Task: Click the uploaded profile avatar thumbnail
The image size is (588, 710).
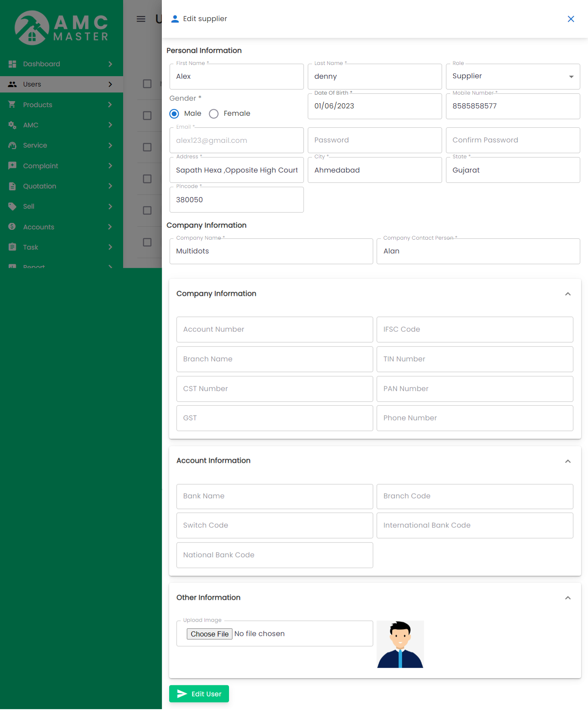Action: [400, 644]
